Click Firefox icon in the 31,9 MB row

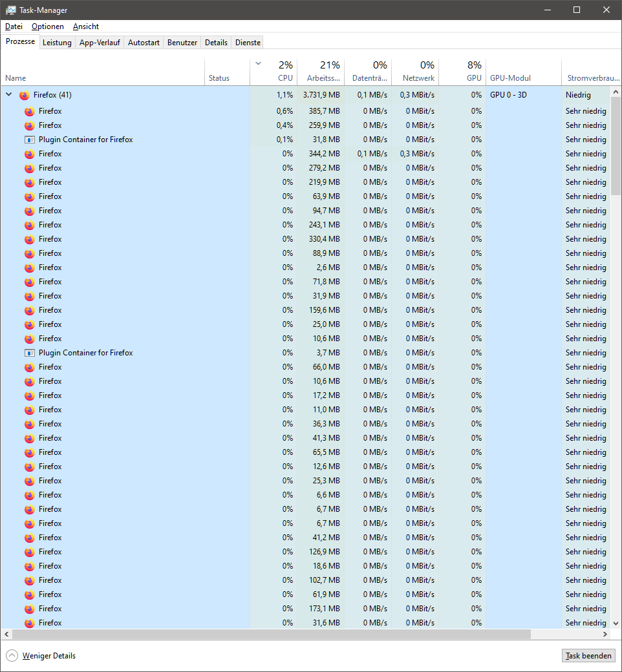[30, 296]
